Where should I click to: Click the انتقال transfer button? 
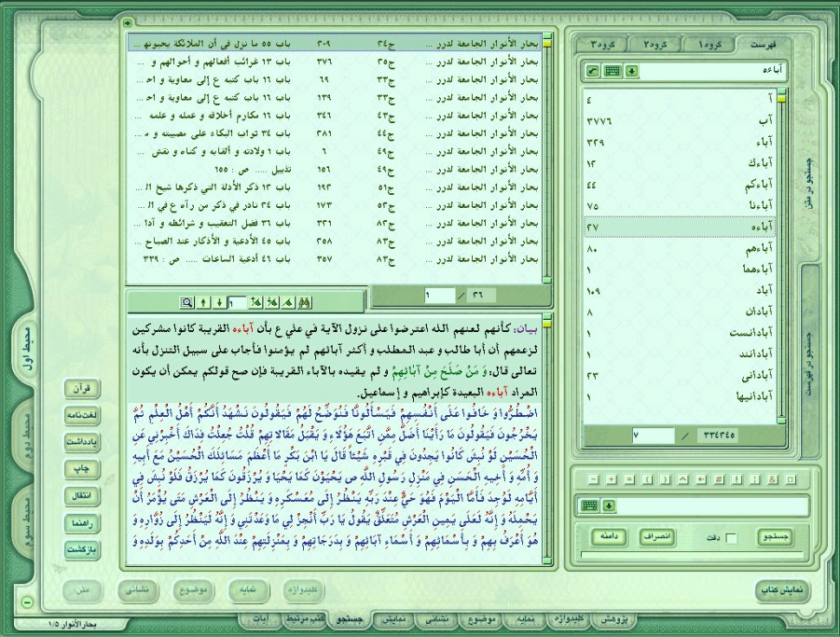point(82,496)
